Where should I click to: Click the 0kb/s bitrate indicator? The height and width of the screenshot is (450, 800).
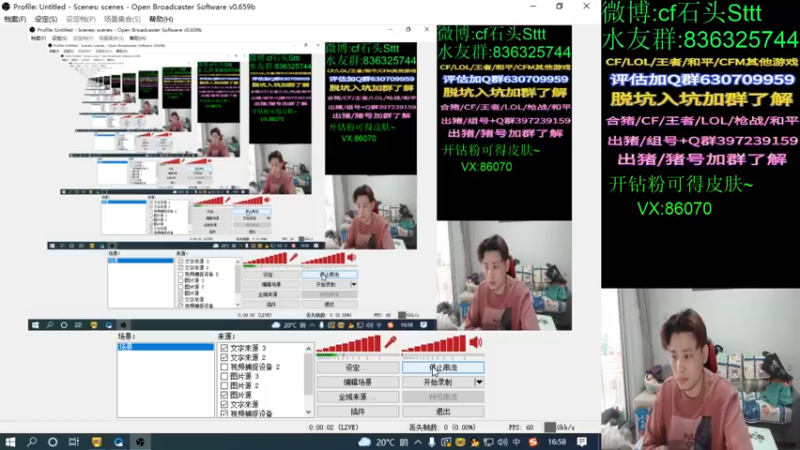(x=560, y=428)
